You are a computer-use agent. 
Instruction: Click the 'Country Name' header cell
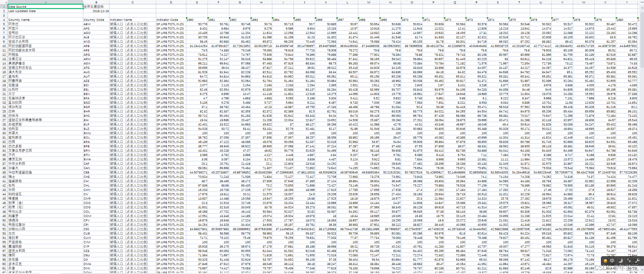(45, 19)
